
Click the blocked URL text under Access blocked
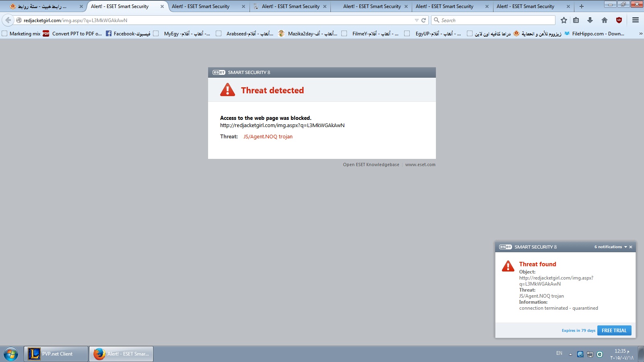click(282, 125)
